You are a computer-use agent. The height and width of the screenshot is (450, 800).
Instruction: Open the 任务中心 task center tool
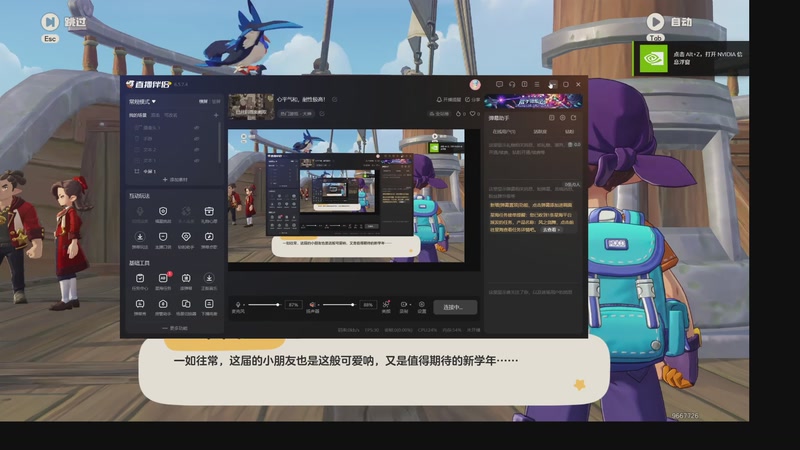pyautogui.click(x=140, y=281)
